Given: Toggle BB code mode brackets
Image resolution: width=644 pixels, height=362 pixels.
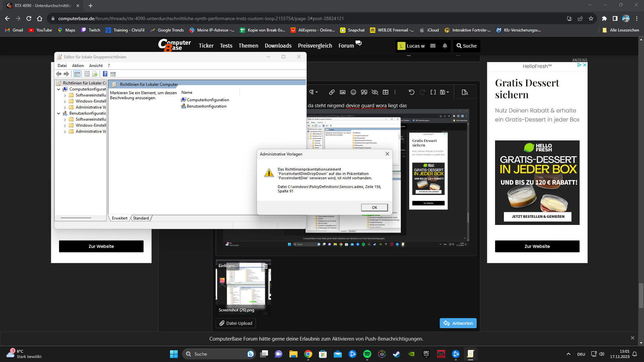Looking at the screenshot, I should tap(433, 92).
